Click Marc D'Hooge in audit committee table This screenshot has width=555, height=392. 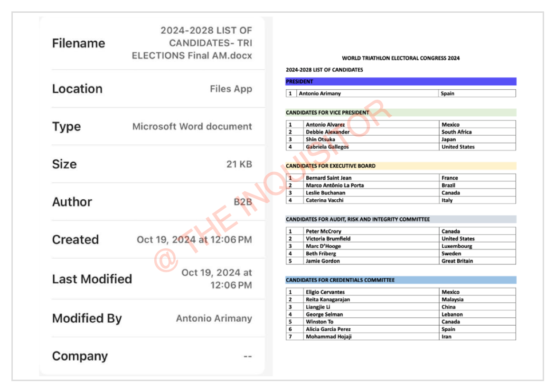[x=323, y=246]
